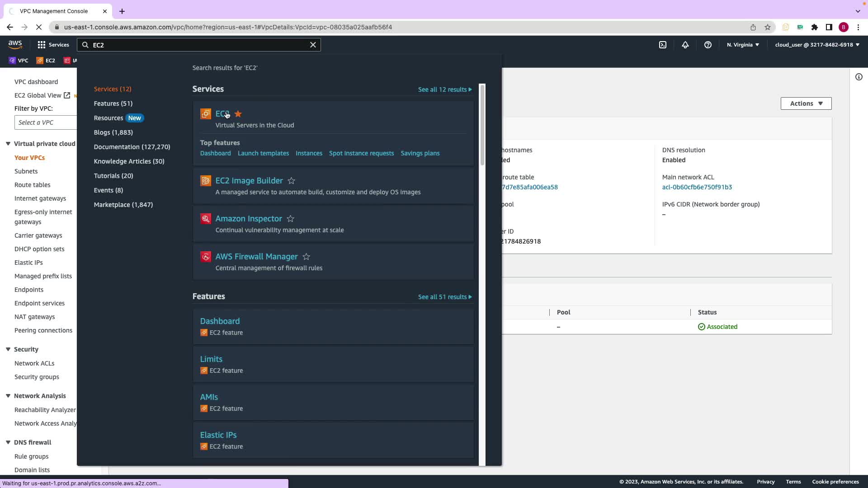Viewport: 868px width, 488px height.
Task: Click the EC2 Image Builder service icon
Action: (x=206, y=181)
